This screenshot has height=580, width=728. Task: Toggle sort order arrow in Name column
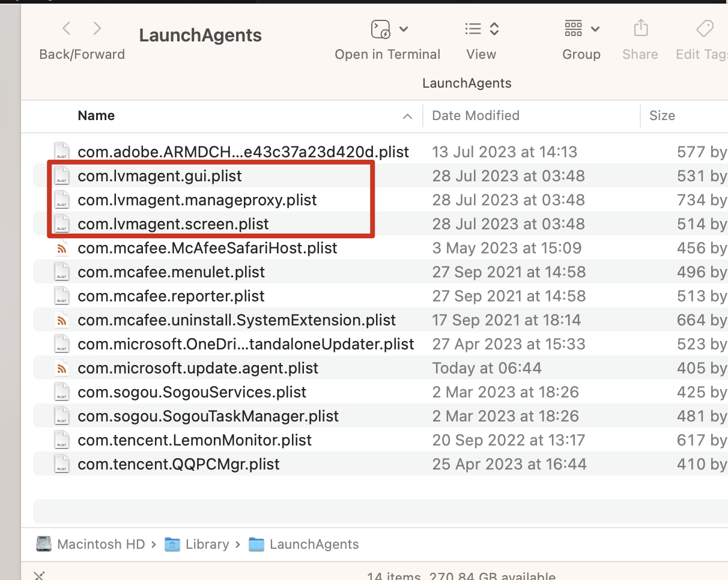tap(408, 116)
